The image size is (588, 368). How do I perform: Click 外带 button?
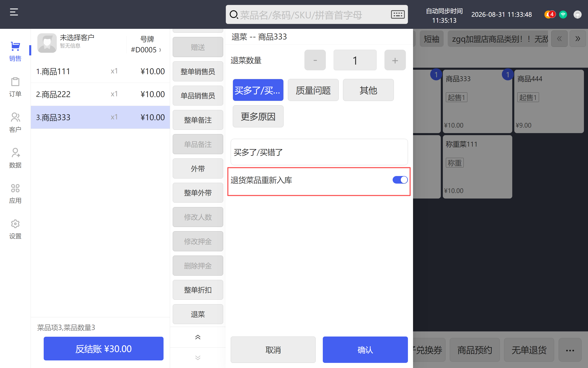pos(198,168)
